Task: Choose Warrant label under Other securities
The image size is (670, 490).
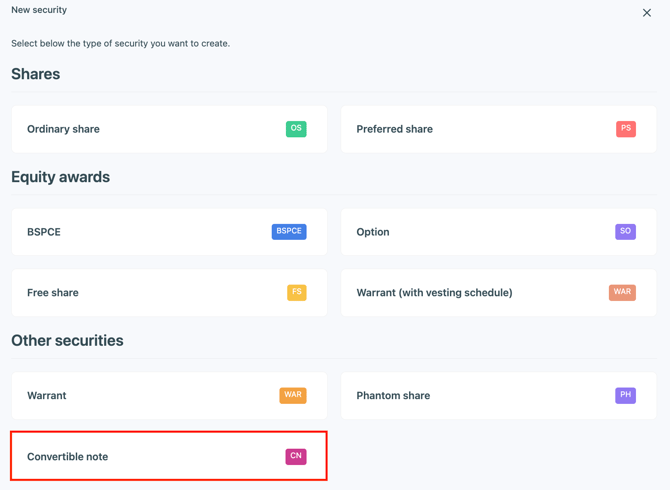Action: coord(47,396)
